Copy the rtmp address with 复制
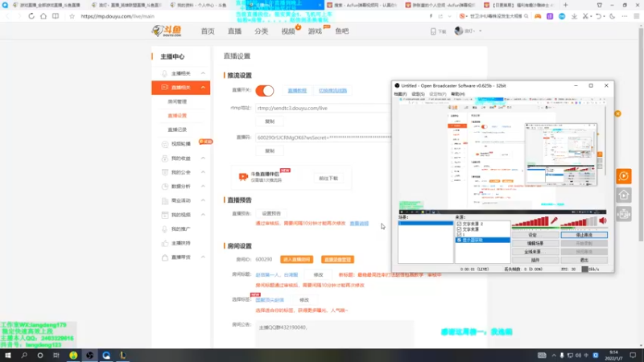Image resolution: width=644 pixels, height=362 pixels. point(270,121)
